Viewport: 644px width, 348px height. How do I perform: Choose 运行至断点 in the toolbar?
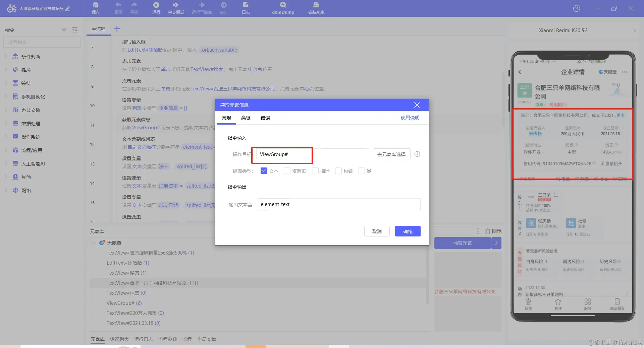(x=202, y=8)
